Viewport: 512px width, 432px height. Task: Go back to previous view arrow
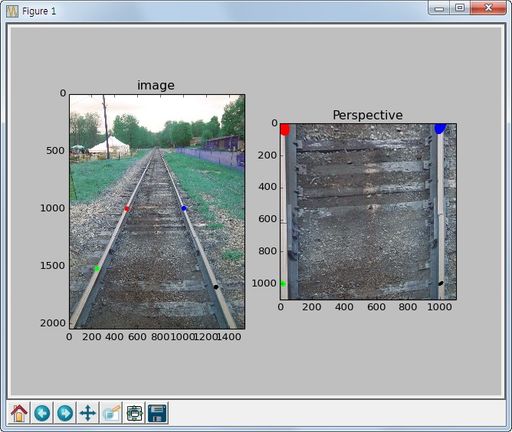tap(42, 413)
